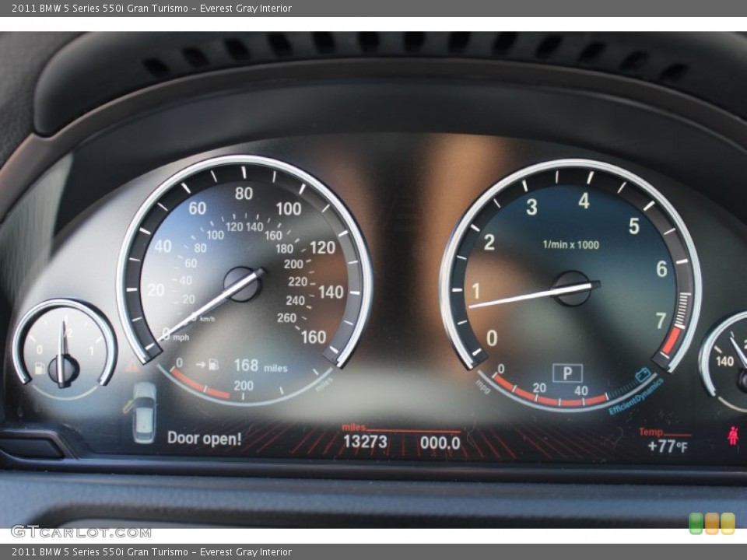Click the fuel pump icon on small gauge
Viewport: 747px width, 560px height.
coord(40,368)
